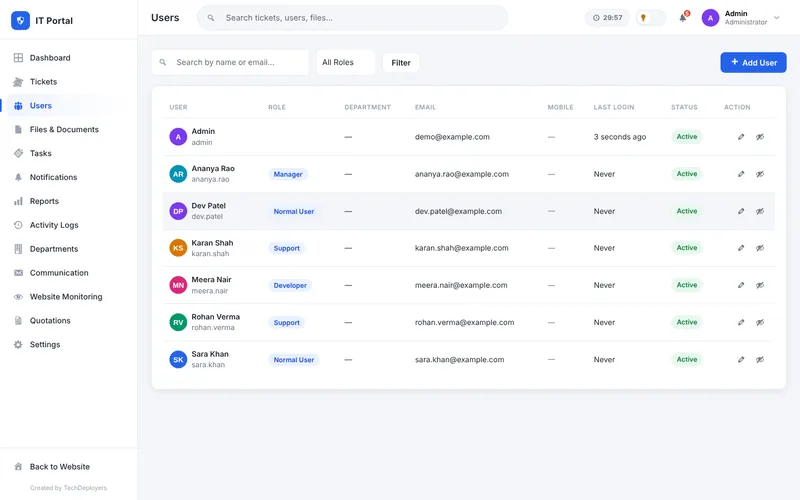Viewport: 800px width, 500px height.
Task: Click the session timer 29:57 badge
Action: (607, 18)
